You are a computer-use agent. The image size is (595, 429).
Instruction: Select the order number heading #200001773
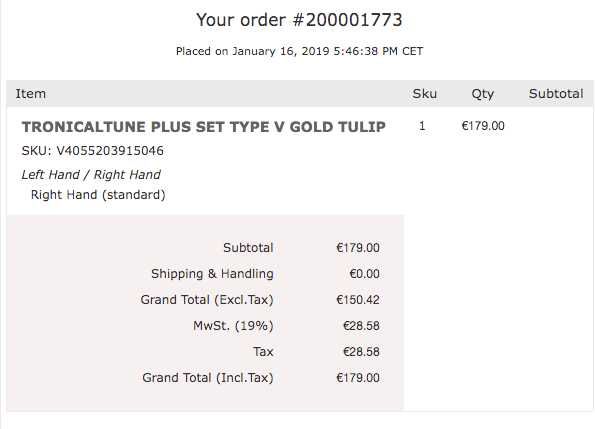pos(299,20)
